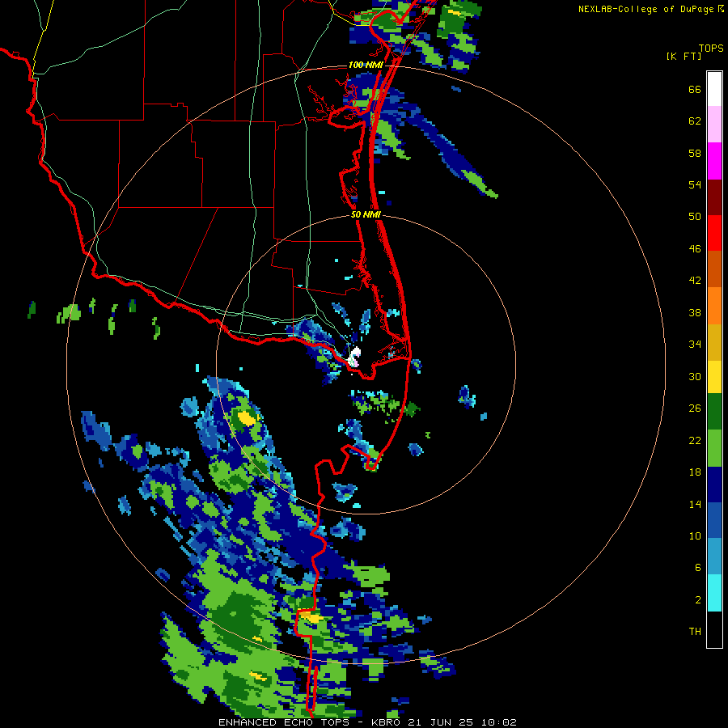Click the white swatch on the tops legend
Screen dimensions: 728x728
714,89
